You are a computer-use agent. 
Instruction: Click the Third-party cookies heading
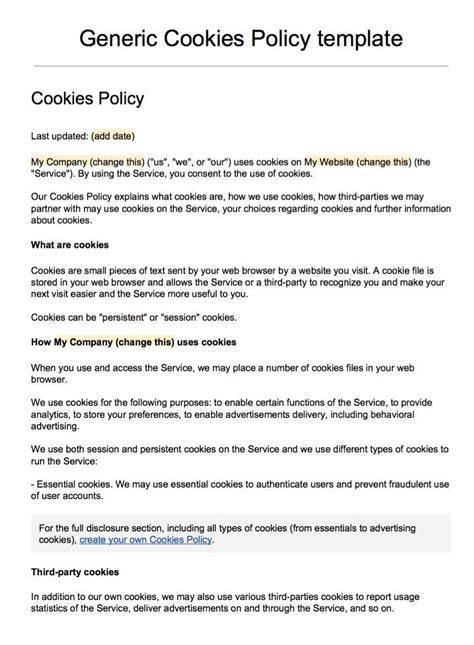tap(75, 572)
